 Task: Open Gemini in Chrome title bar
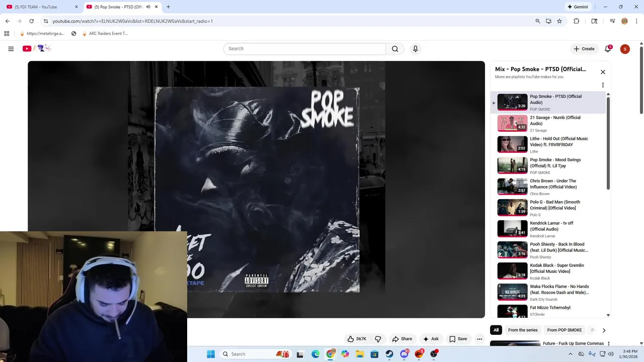pyautogui.click(x=578, y=7)
